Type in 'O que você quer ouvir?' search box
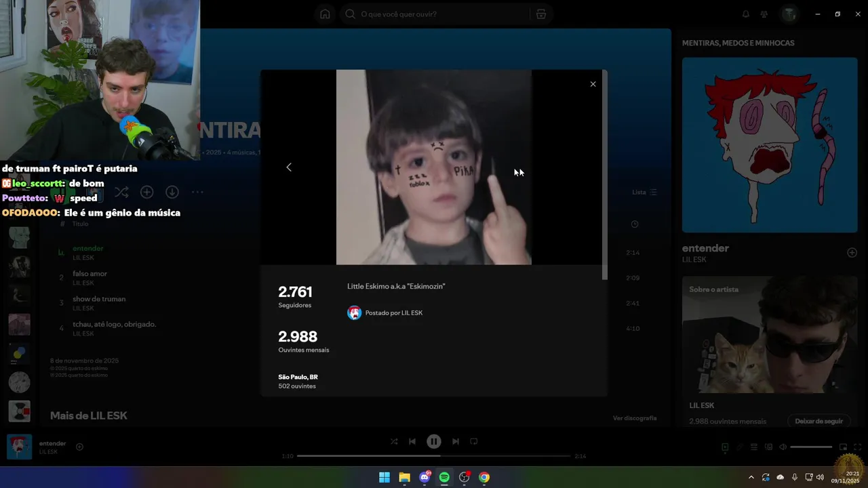The image size is (868, 488). 434,14
